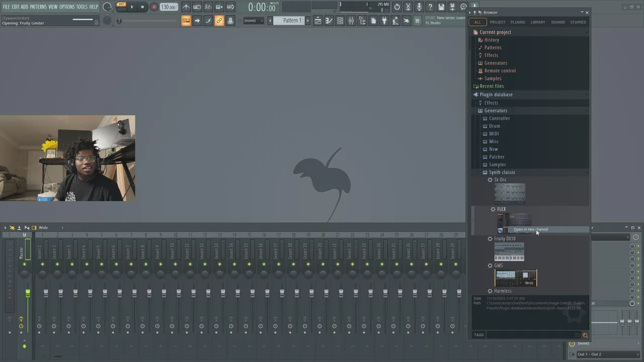
Task: Click the transport Play button
Action: [x=132, y=7]
